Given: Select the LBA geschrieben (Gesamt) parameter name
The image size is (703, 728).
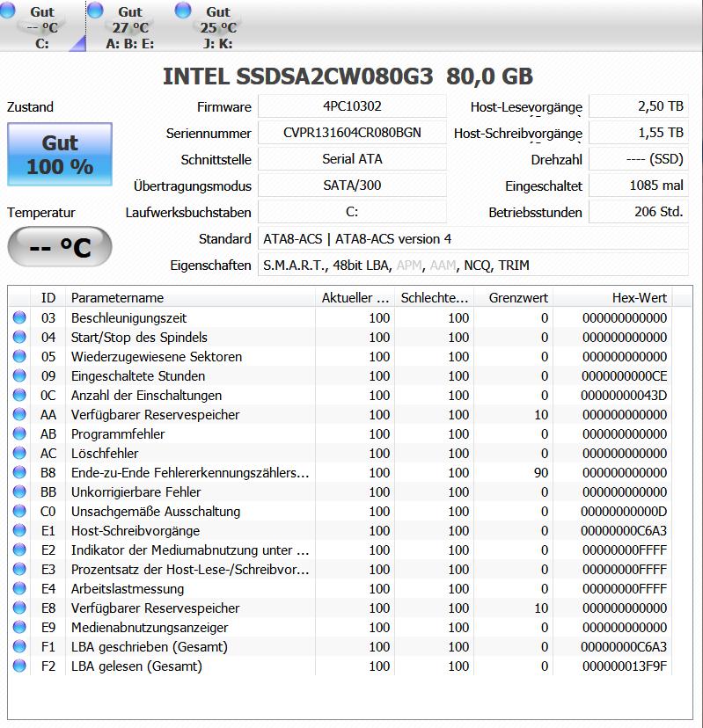Looking at the screenshot, I should [x=150, y=647].
